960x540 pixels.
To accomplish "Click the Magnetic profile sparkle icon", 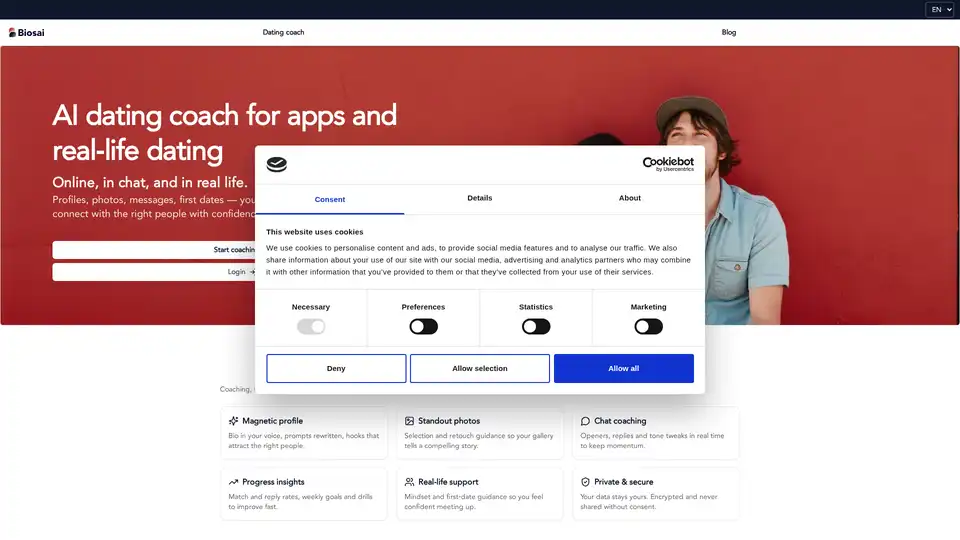I will pos(234,421).
